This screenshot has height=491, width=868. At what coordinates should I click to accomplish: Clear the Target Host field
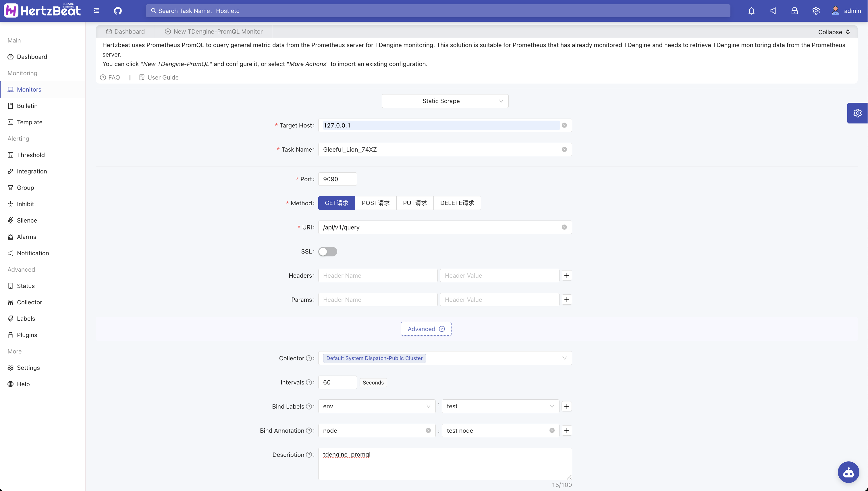coord(564,125)
